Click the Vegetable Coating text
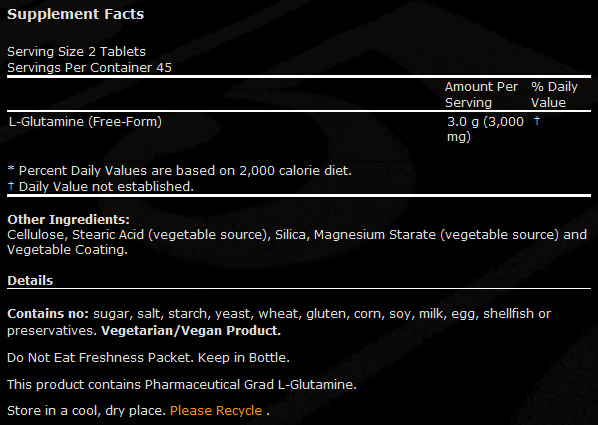The width and height of the screenshot is (598, 425). (x=67, y=250)
